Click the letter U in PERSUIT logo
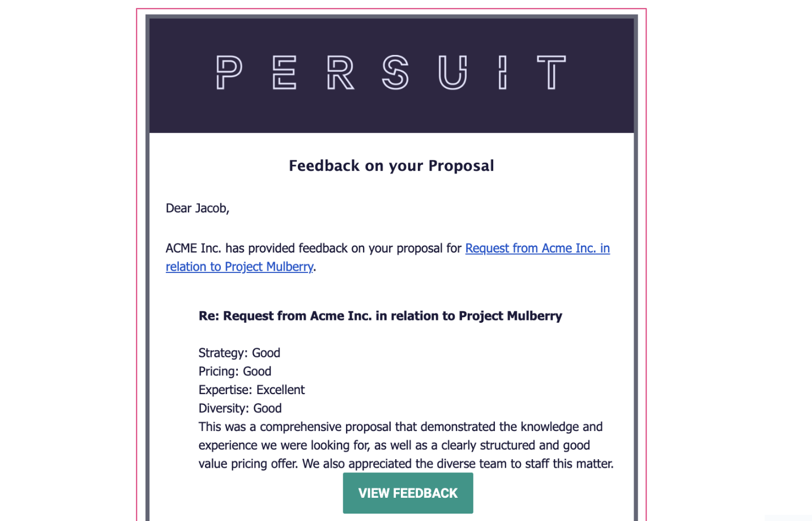The width and height of the screenshot is (812, 521). tap(453, 72)
